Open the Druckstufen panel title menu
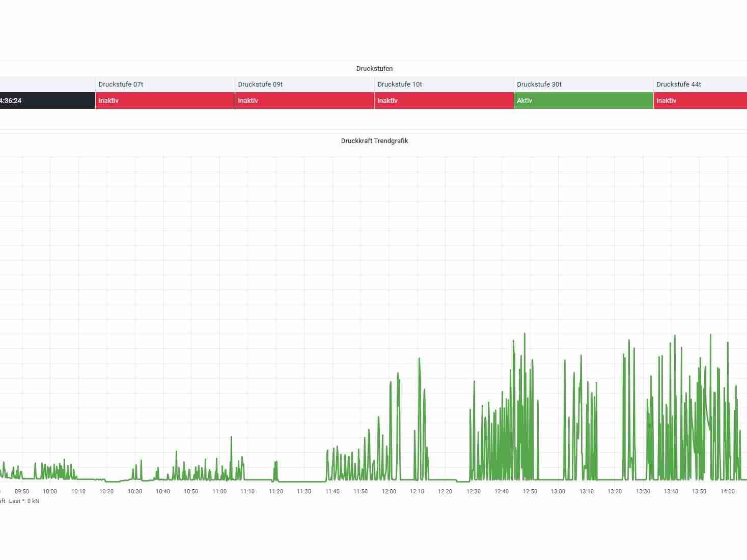 (x=374, y=69)
